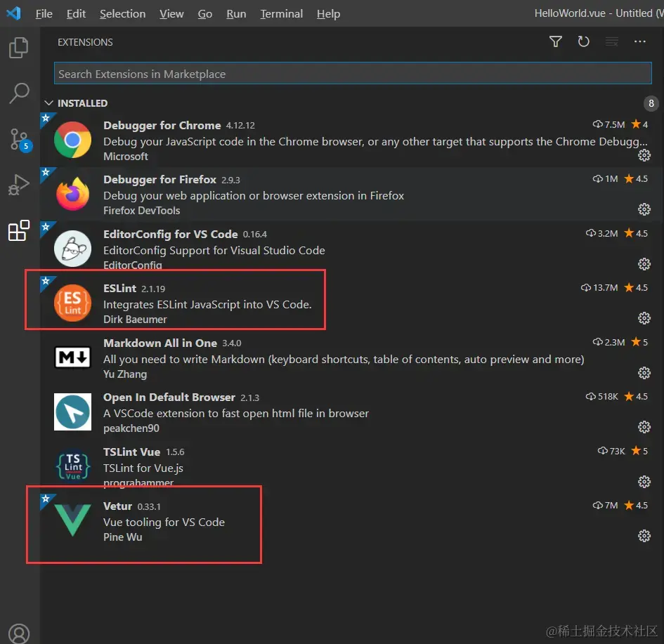The height and width of the screenshot is (644, 664).
Task: Select Markdown All in One title
Action: click(x=160, y=343)
